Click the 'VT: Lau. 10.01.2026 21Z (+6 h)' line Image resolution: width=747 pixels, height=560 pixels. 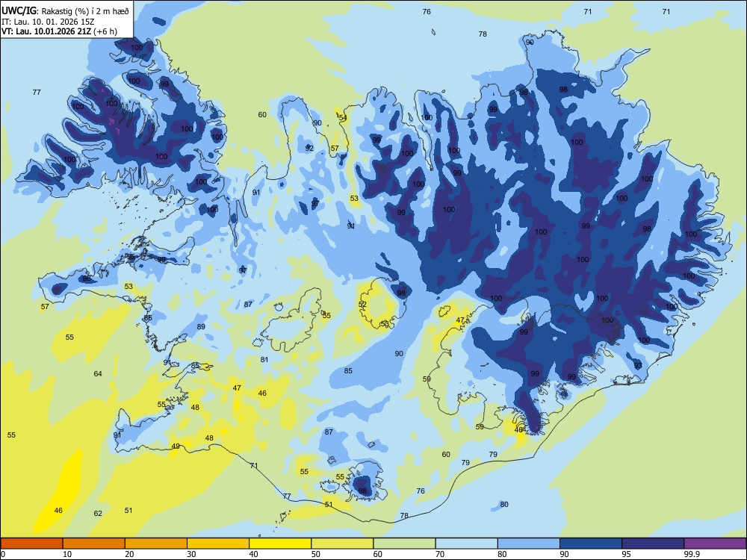click(59, 31)
